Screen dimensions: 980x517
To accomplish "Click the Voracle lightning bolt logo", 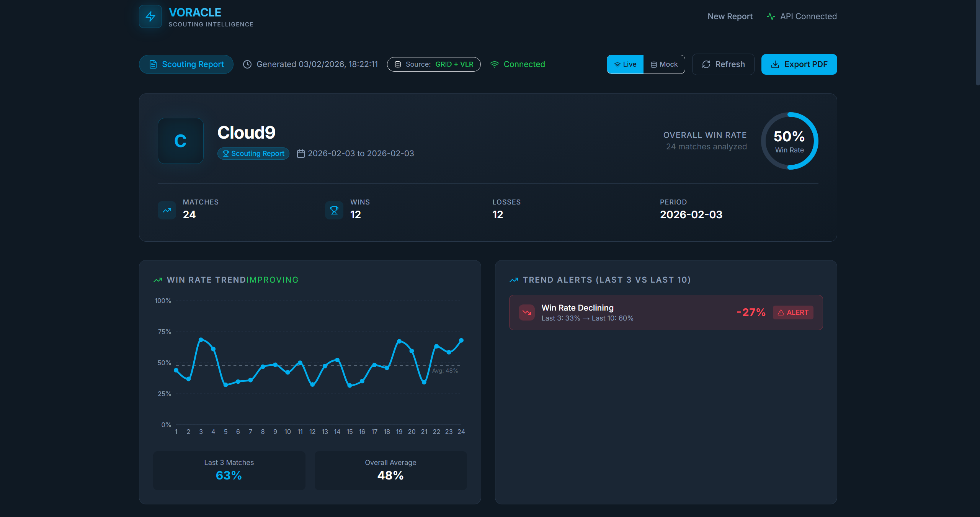I will pos(150,16).
